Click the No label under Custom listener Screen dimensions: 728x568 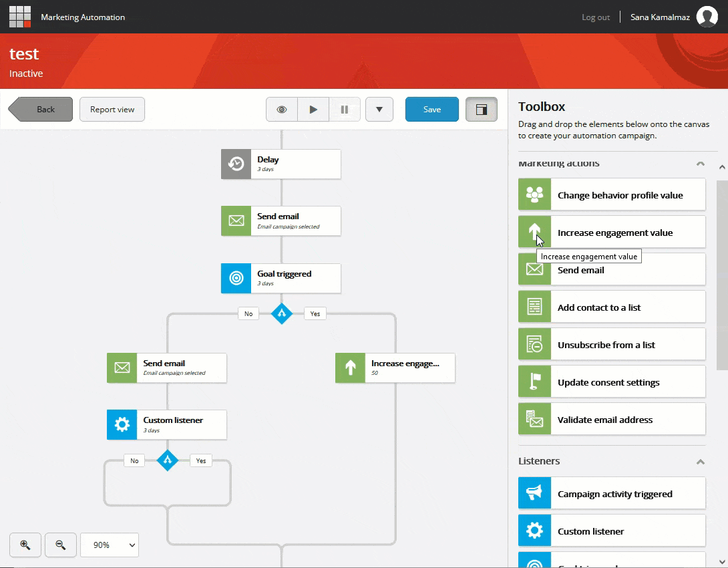[134, 460]
